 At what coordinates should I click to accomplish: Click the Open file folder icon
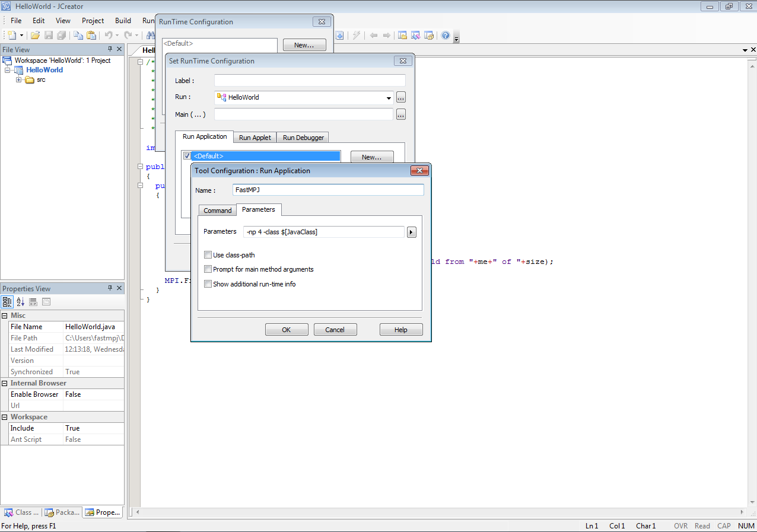36,36
